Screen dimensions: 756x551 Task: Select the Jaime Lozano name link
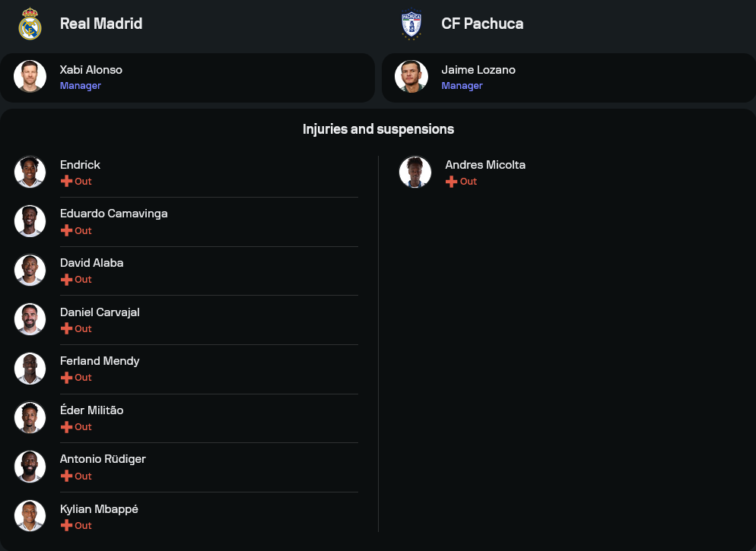point(478,70)
